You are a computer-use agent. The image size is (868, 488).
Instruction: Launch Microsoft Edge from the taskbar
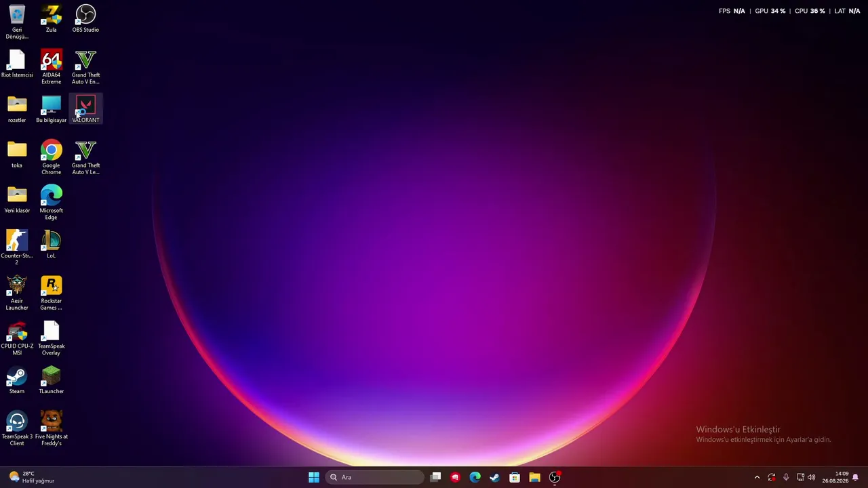[475, 477]
